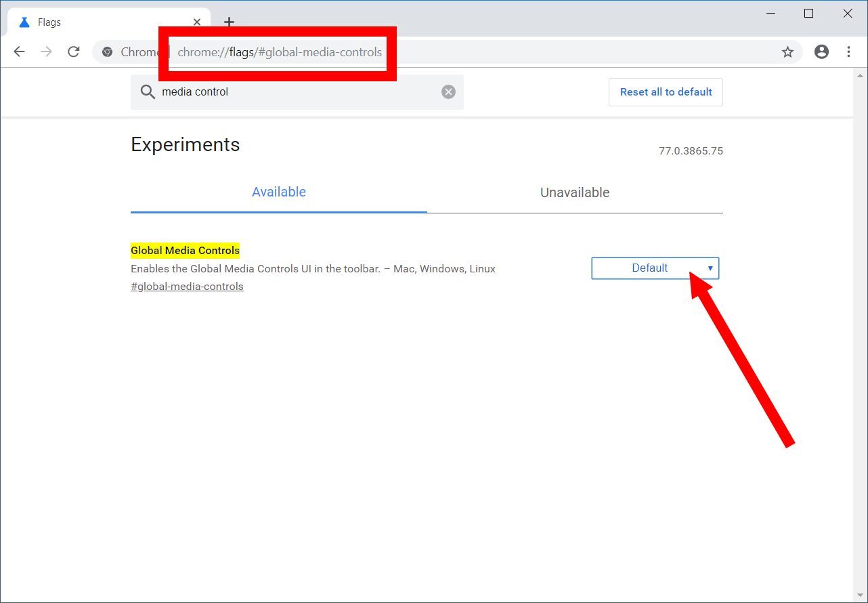Close the Flags tab
Image resolution: width=868 pixels, height=603 pixels.
click(197, 22)
